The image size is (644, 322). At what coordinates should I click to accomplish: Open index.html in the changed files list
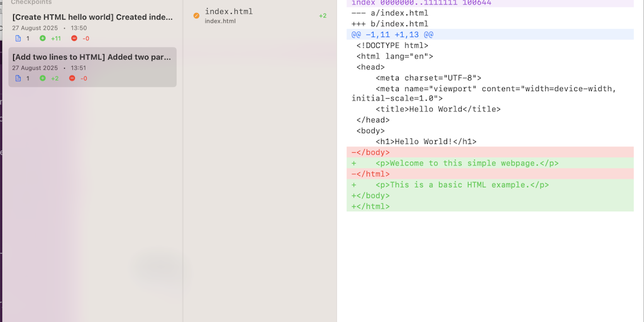click(229, 12)
